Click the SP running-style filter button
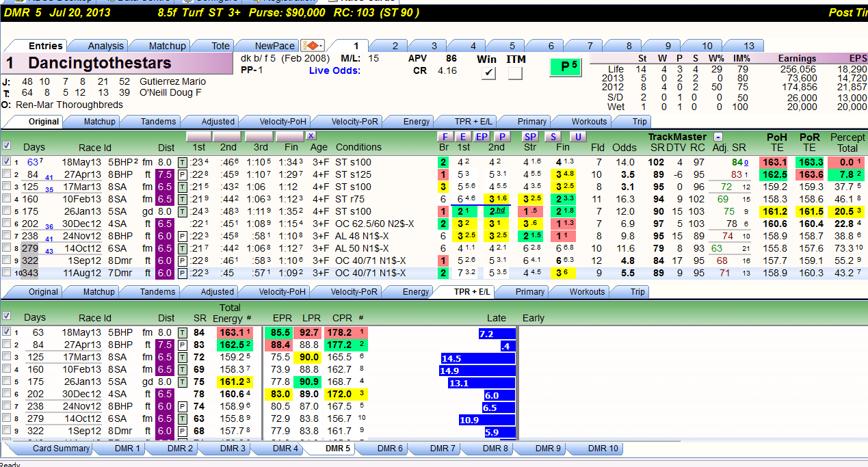Viewport: 868px width, 467px height. [530, 137]
